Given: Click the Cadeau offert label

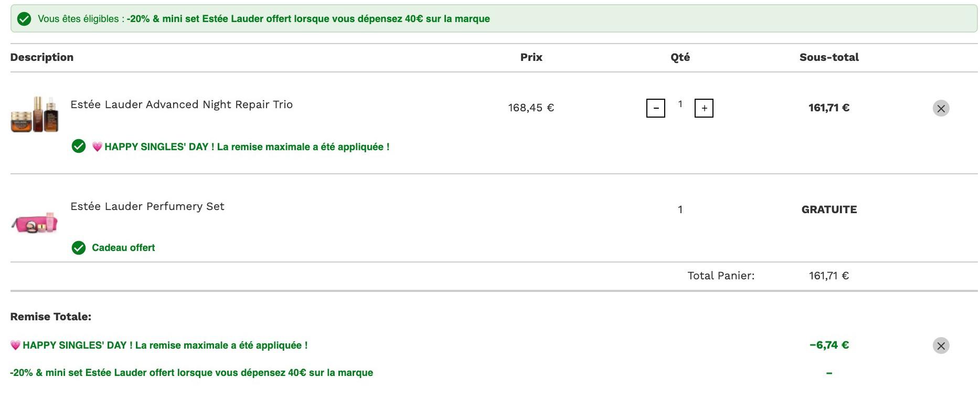Looking at the screenshot, I should click(x=123, y=248).
